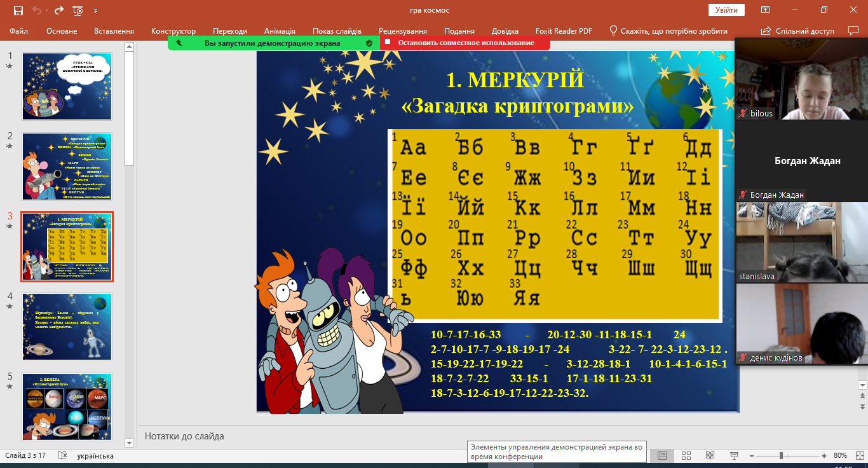This screenshot has height=468, width=868.
Task: Click the 'Скажіть, що потрібно зробити' search field
Action: coord(674,31)
